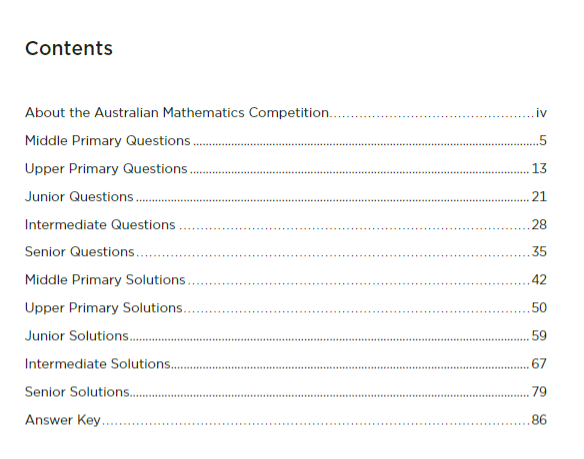This screenshot has width=584, height=459.
Task: Go to Middle Primary Questions section
Action: tap(286, 140)
